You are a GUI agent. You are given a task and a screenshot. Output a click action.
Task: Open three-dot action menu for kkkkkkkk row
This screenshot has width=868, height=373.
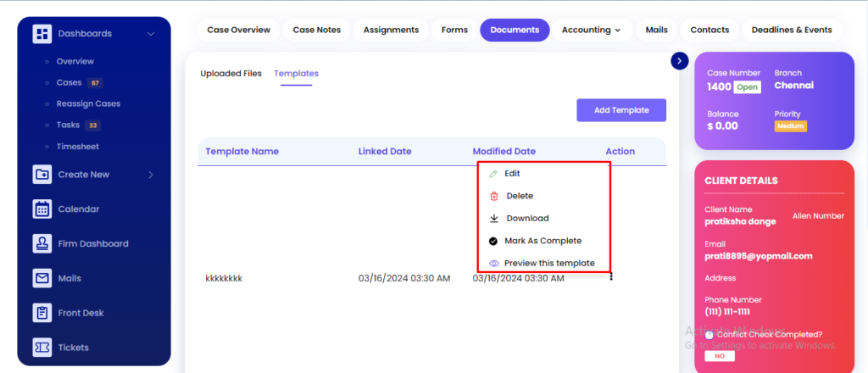(611, 276)
